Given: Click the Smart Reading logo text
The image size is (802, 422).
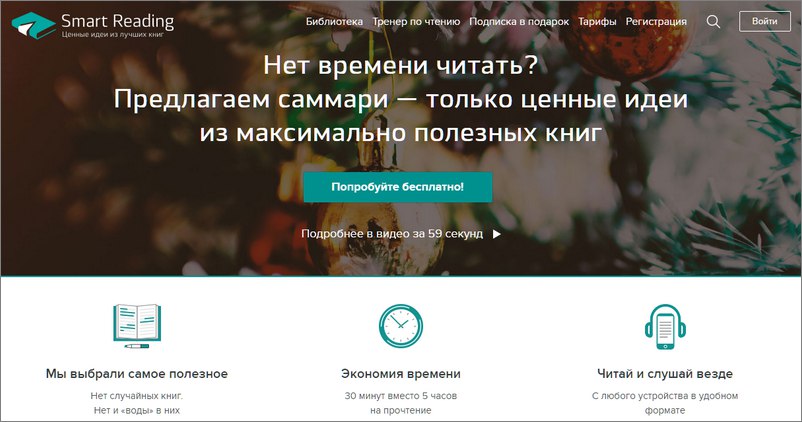Looking at the screenshot, I should [118, 21].
